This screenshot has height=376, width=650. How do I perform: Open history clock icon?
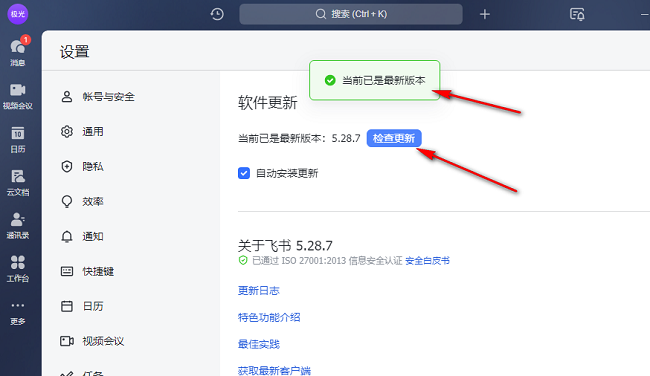tap(217, 14)
